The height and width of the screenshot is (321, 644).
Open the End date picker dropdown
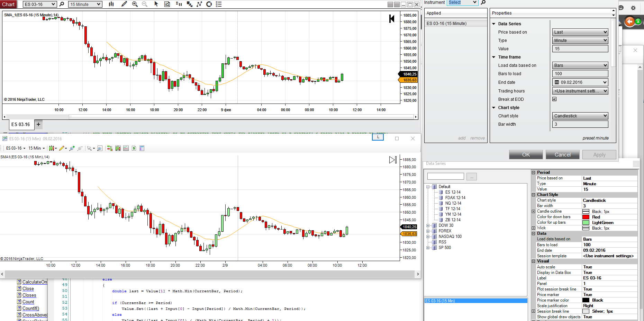[x=580, y=82]
